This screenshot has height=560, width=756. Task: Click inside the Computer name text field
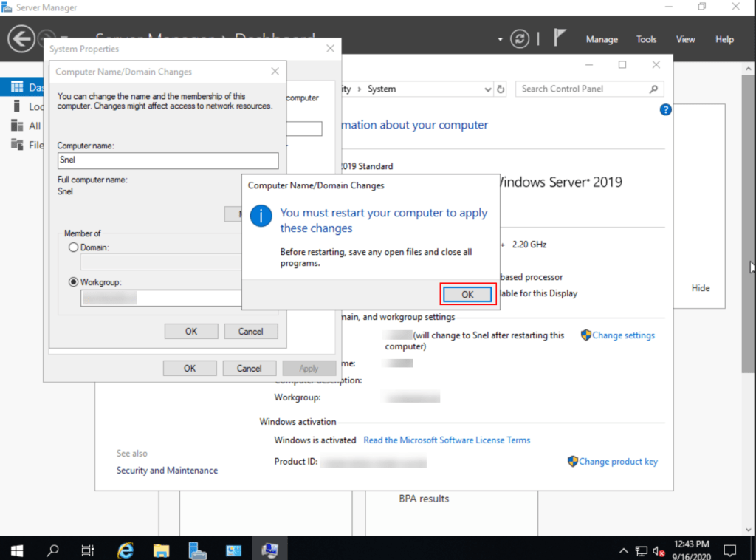pos(168,160)
